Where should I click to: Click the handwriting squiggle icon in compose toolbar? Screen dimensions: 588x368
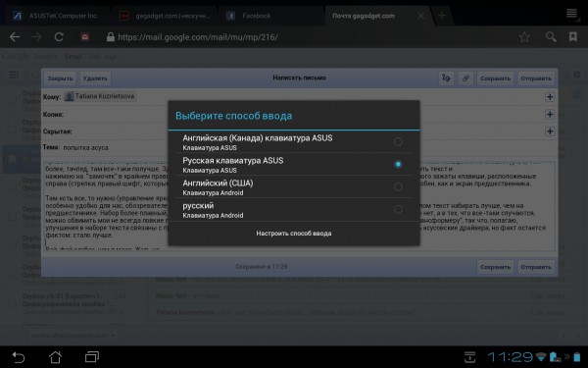(x=446, y=79)
